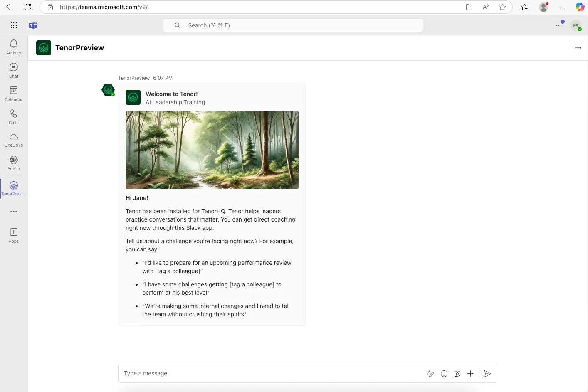This screenshot has height=392, width=588.
Task: Open Chat from the left rail
Action: coord(14,70)
